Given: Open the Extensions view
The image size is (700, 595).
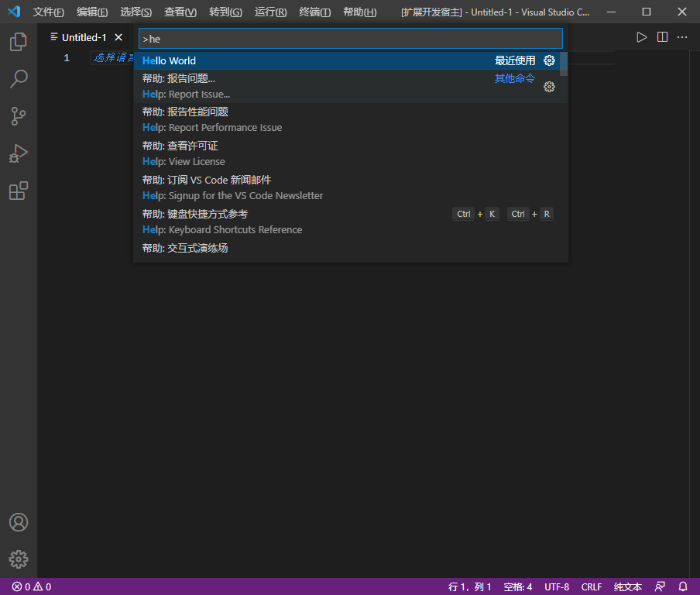Looking at the screenshot, I should [x=19, y=191].
